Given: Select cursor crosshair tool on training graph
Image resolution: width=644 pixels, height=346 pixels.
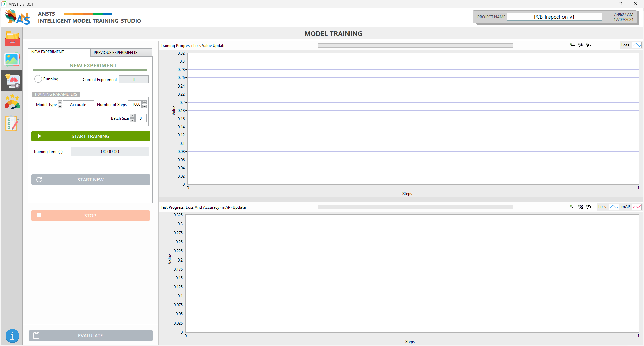Looking at the screenshot, I should (572, 45).
